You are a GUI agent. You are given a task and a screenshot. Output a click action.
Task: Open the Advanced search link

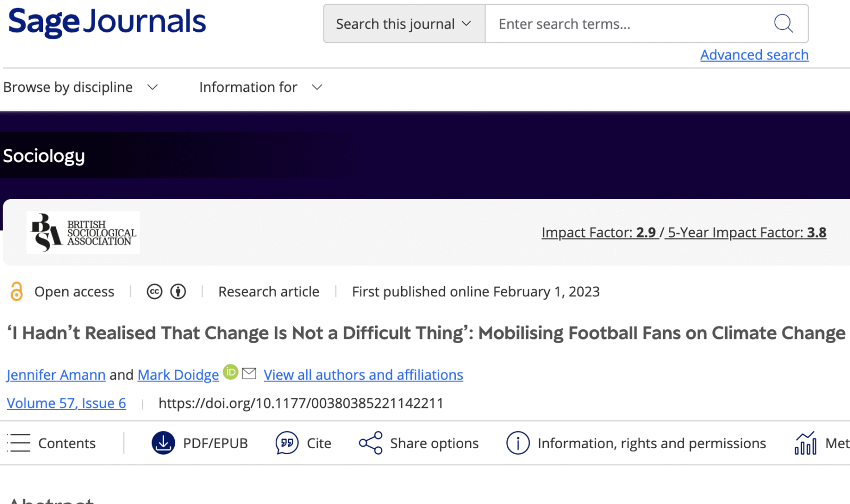pos(754,55)
